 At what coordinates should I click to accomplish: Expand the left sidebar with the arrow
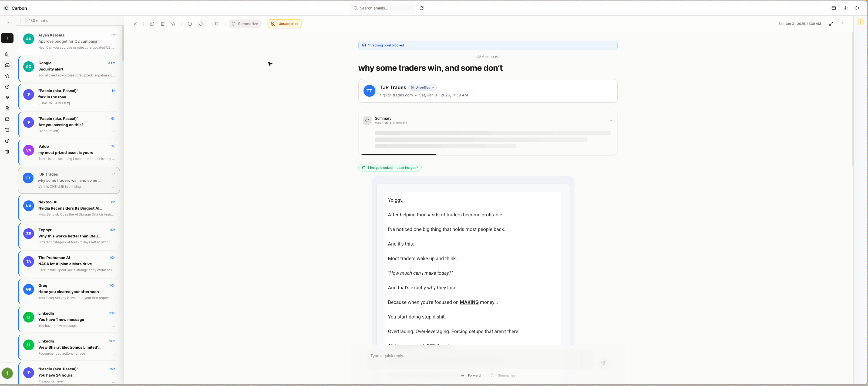(x=8, y=22)
